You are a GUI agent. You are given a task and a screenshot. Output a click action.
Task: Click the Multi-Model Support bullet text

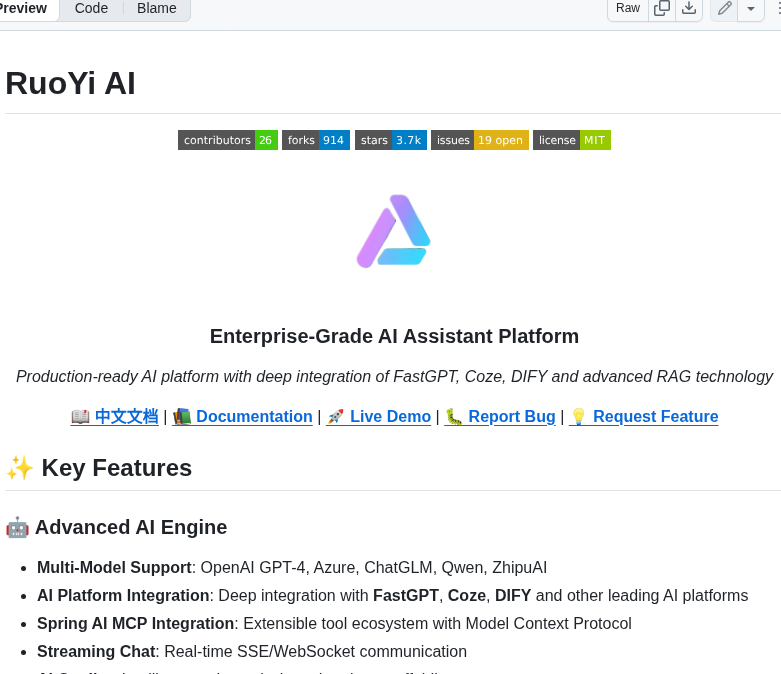point(292,567)
